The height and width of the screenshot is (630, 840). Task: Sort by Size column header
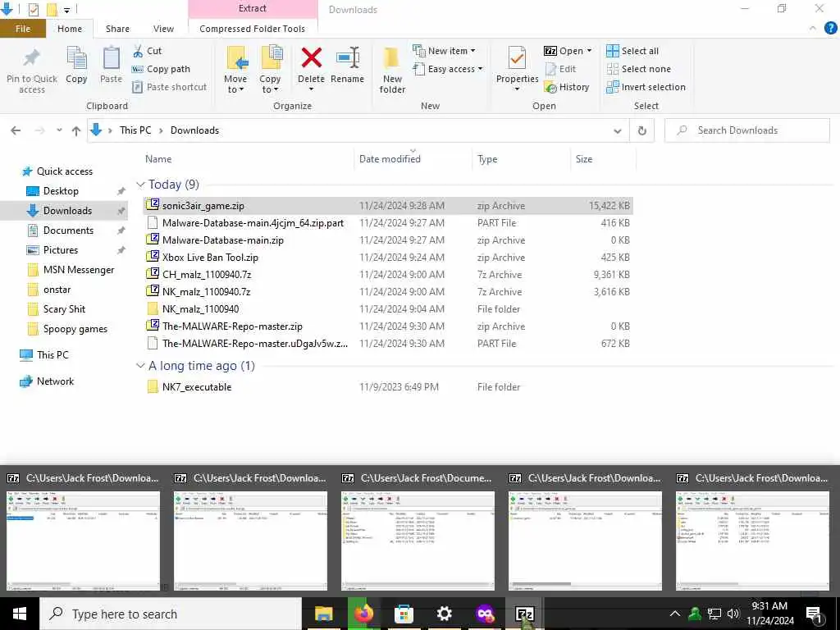click(584, 159)
